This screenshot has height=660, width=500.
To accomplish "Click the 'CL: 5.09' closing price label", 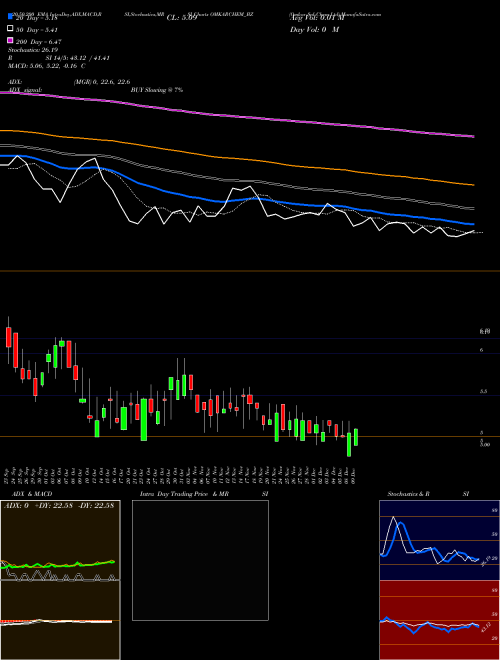I will [182, 18].
